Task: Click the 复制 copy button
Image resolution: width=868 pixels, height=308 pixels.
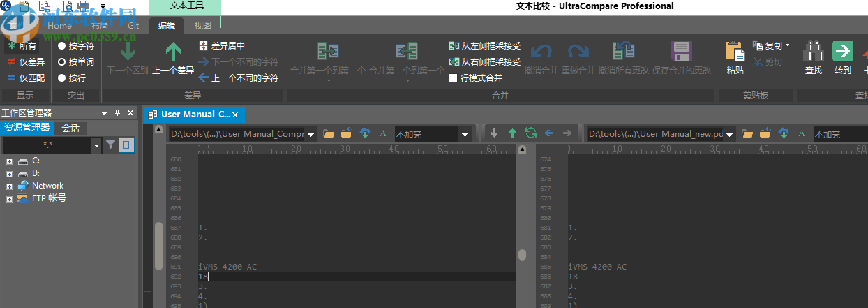Action: 768,45
